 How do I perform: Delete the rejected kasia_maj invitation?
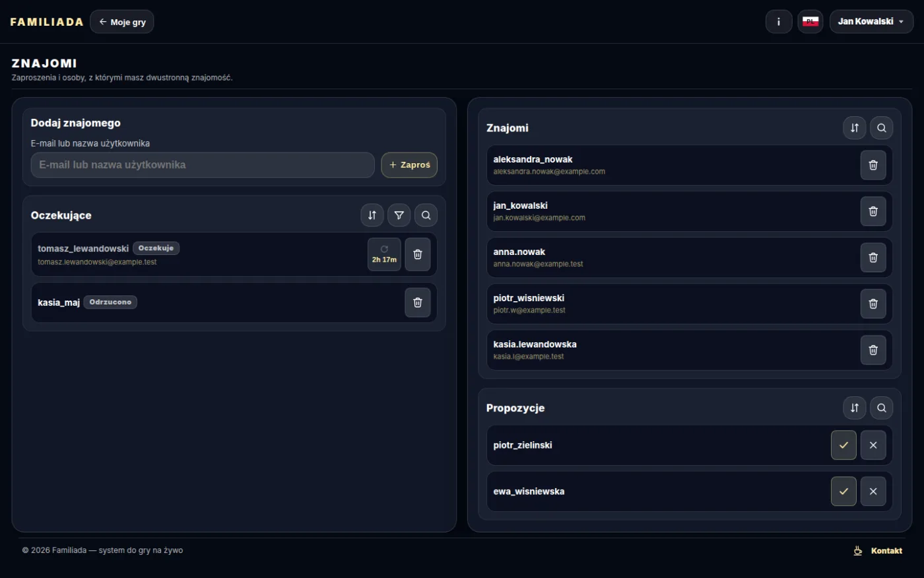[418, 303]
